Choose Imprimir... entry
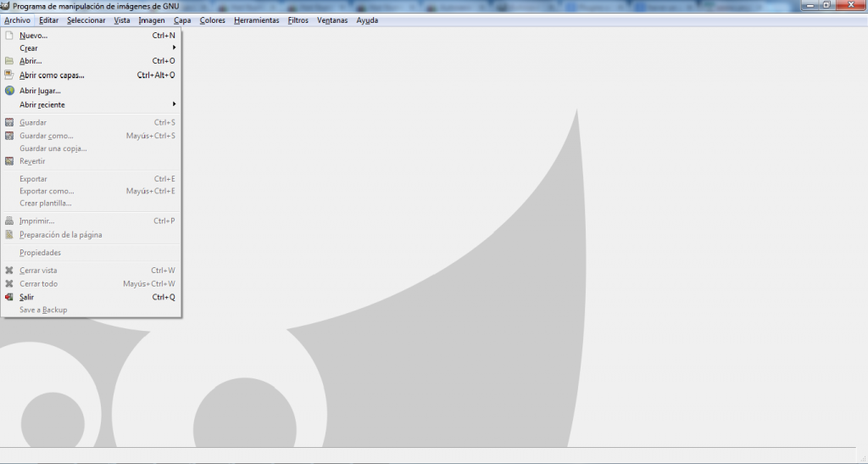The width and height of the screenshot is (868, 464). pyautogui.click(x=91, y=221)
